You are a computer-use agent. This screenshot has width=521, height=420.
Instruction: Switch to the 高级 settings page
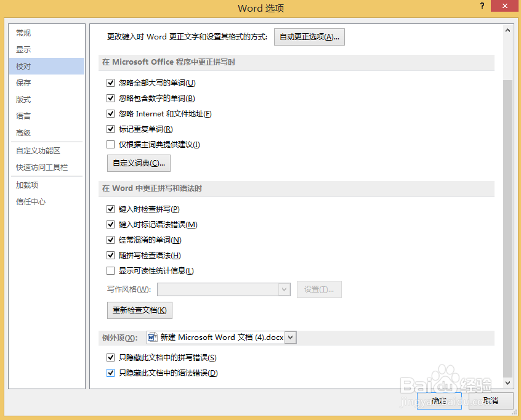[x=23, y=132]
